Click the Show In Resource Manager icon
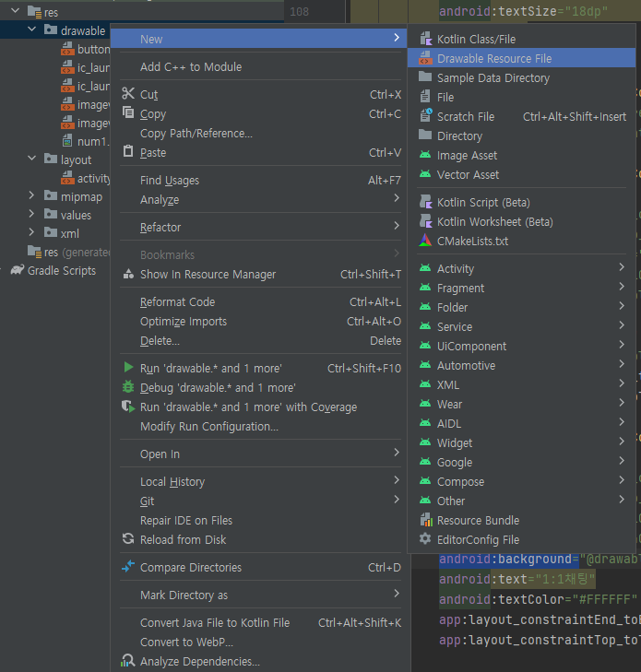 [128, 274]
